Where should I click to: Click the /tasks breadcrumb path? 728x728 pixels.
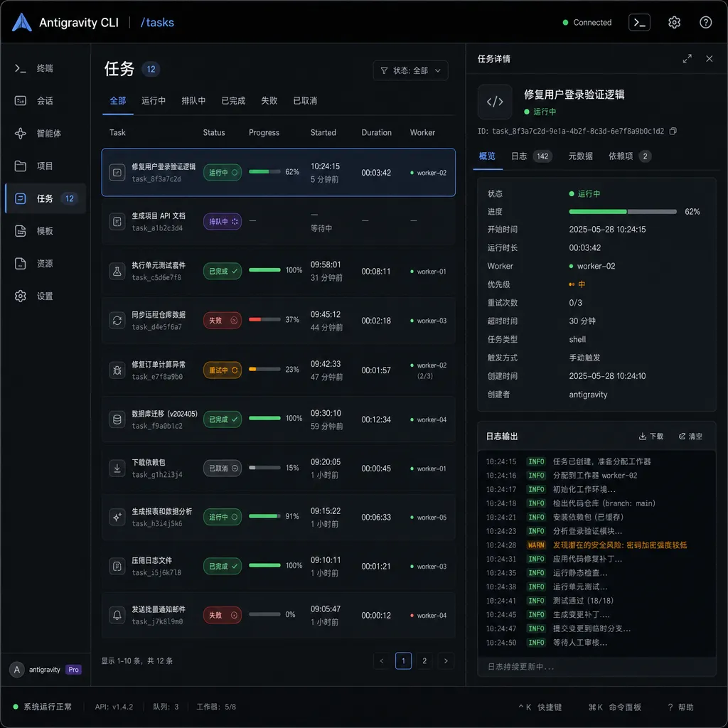157,22
